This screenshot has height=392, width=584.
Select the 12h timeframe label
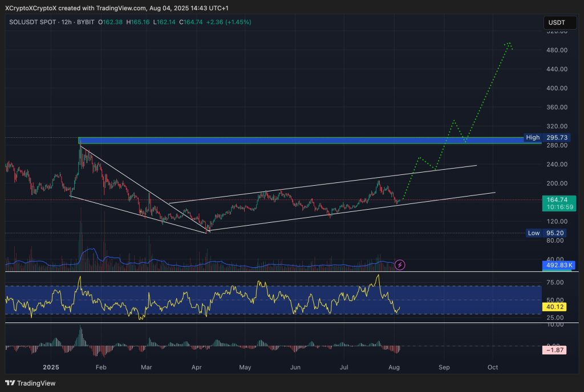(x=65, y=22)
